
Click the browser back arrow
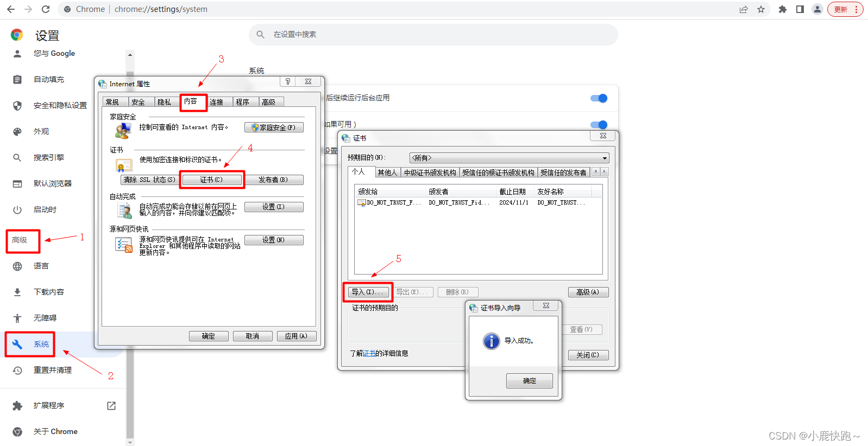(x=11, y=9)
